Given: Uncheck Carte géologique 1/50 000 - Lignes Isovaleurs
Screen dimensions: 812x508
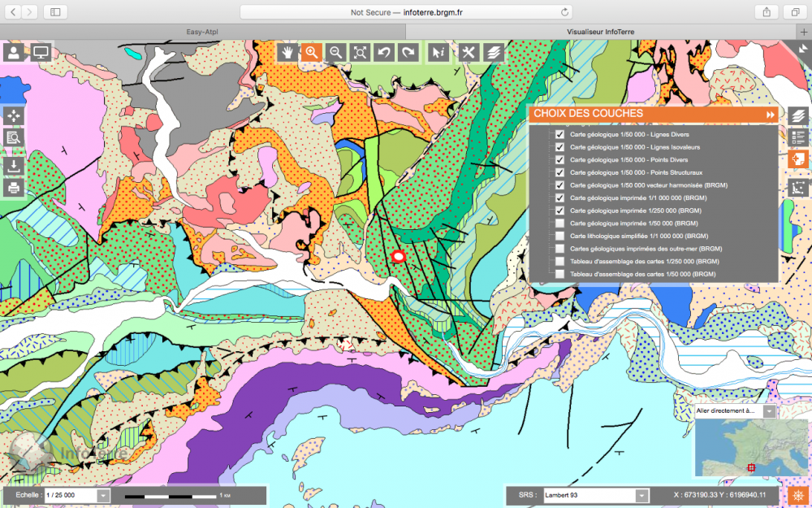Looking at the screenshot, I should click(559, 147).
